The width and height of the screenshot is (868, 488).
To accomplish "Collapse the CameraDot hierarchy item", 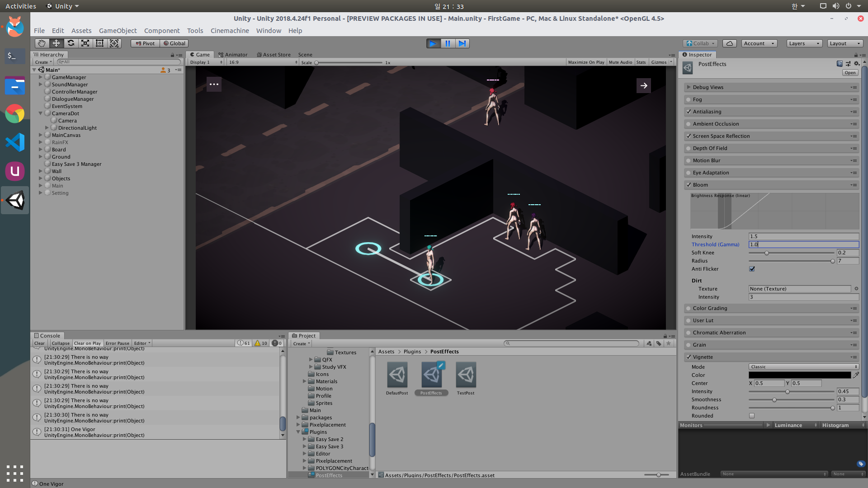I will (41, 113).
